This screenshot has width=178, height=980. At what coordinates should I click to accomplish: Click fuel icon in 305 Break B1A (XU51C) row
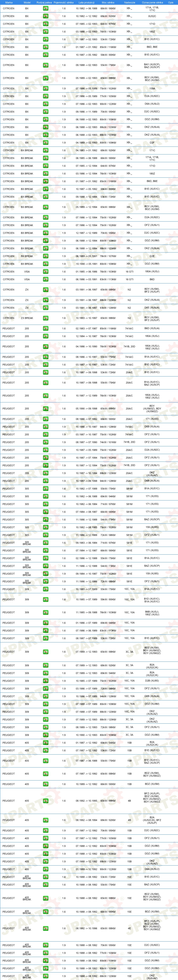46,558
